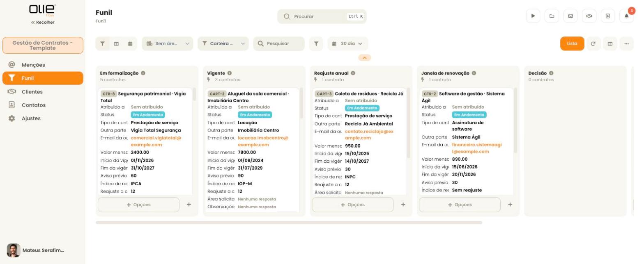The width and height of the screenshot is (644, 264).
Task: Open the Sem áre... area dropdown
Action: point(168,43)
